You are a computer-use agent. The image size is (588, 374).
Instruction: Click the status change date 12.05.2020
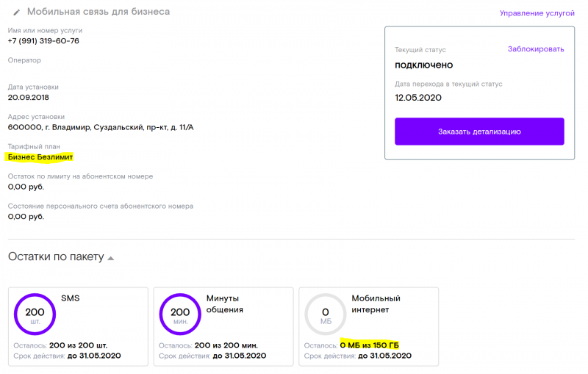pyautogui.click(x=418, y=98)
